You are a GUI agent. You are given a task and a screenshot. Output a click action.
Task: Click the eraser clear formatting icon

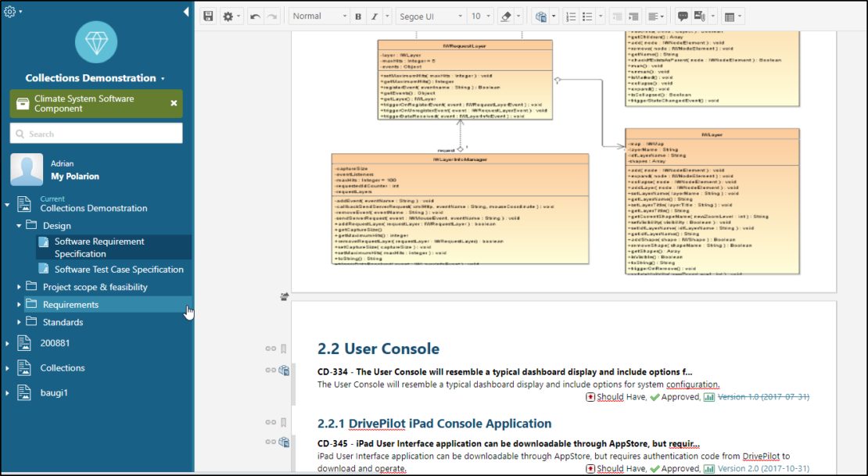[x=504, y=16]
